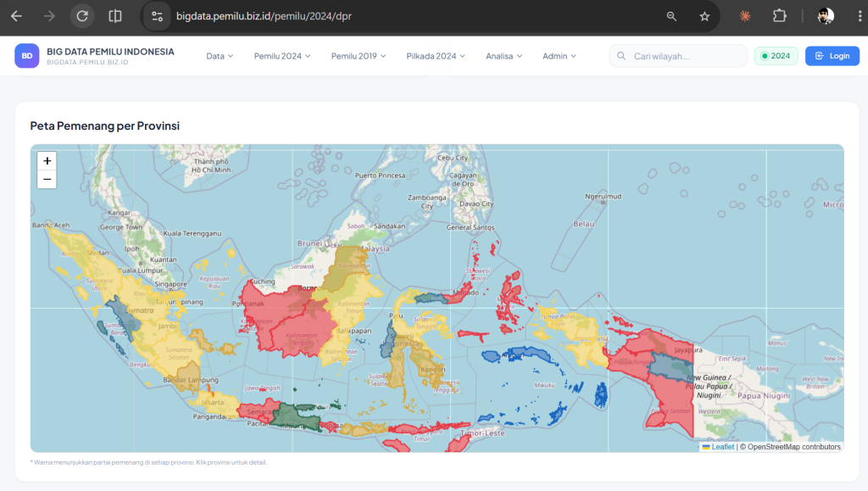Screen dimensions: 868x491
Task: Expand the Pemilu 2024 dropdown
Action: coord(282,56)
